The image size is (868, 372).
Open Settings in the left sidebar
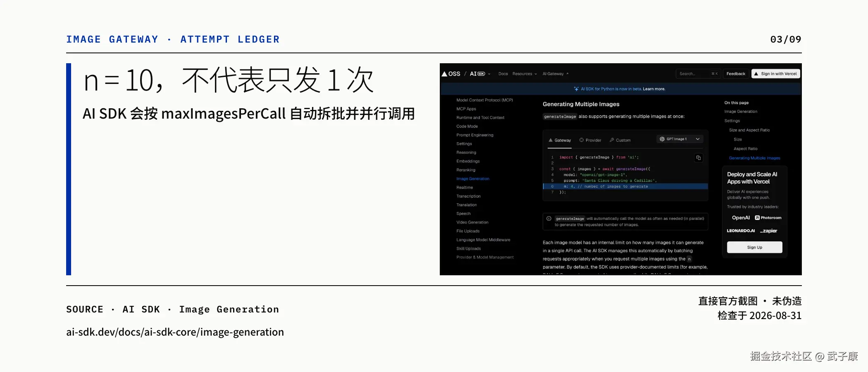(x=464, y=143)
